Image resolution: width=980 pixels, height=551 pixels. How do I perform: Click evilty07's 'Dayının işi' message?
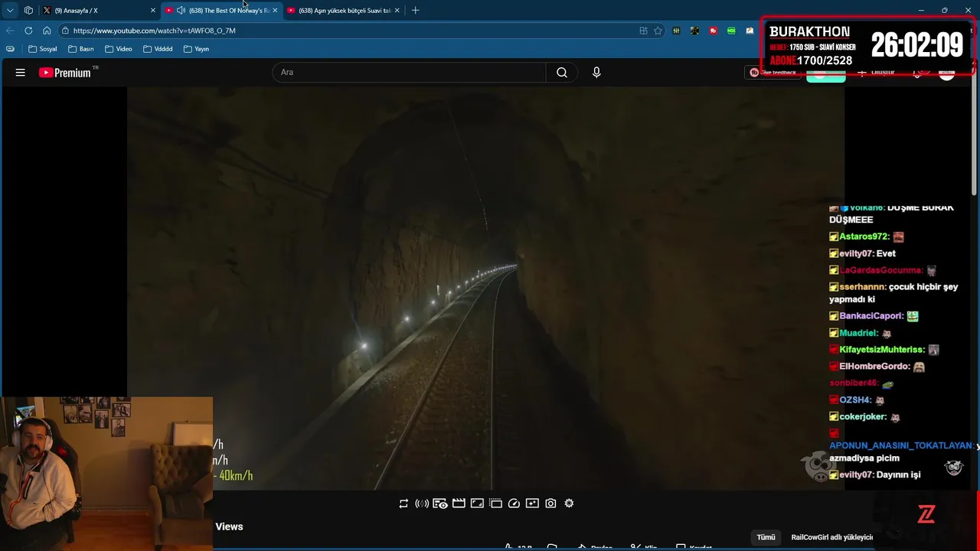875,474
